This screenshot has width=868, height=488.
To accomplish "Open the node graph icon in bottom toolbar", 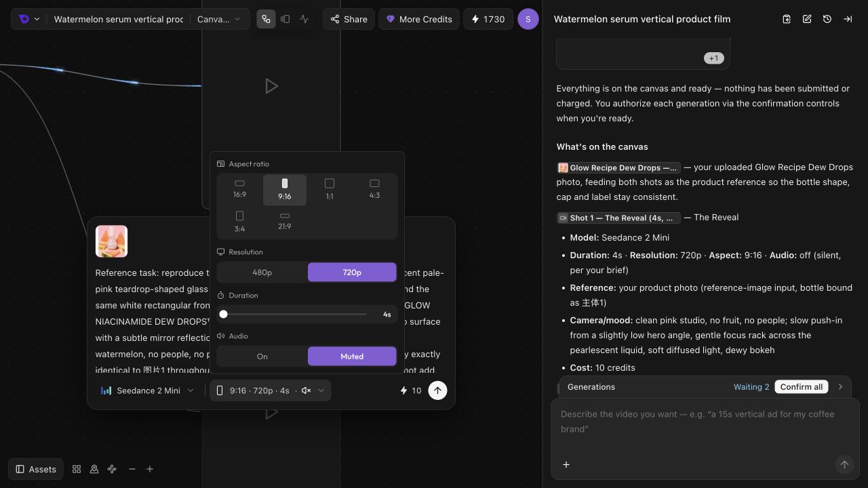I will 112,469.
